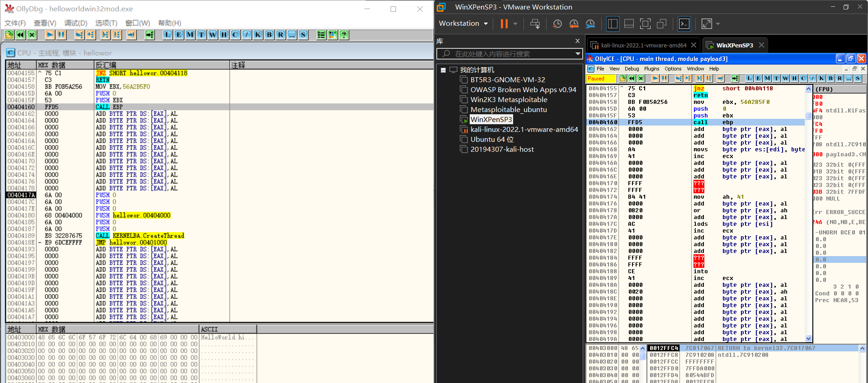This screenshot has height=383, width=868.
Task: Send Ctrl+Alt+Del to the VM
Action: tap(535, 23)
